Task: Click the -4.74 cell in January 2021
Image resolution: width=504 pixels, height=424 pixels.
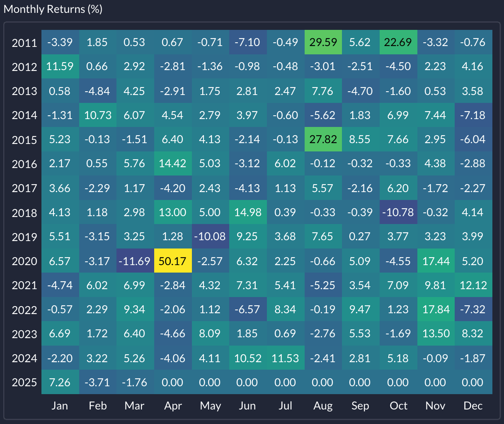Action: click(x=60, y=285)
